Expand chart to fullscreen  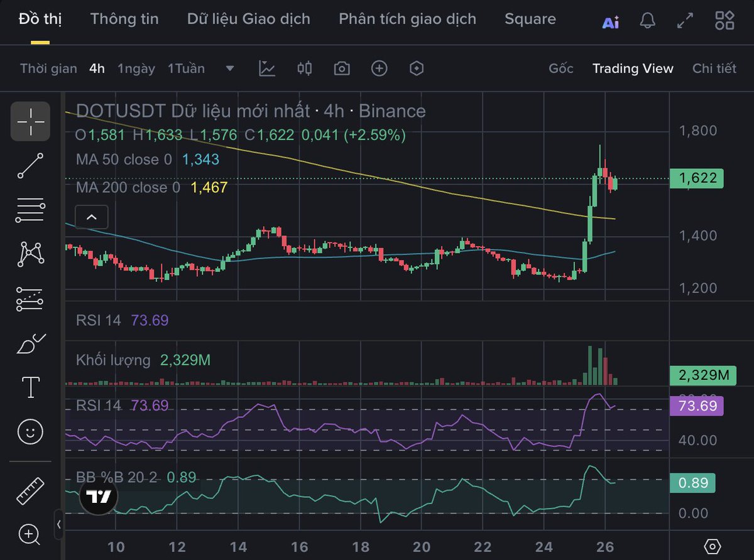(x=685, y=21)
